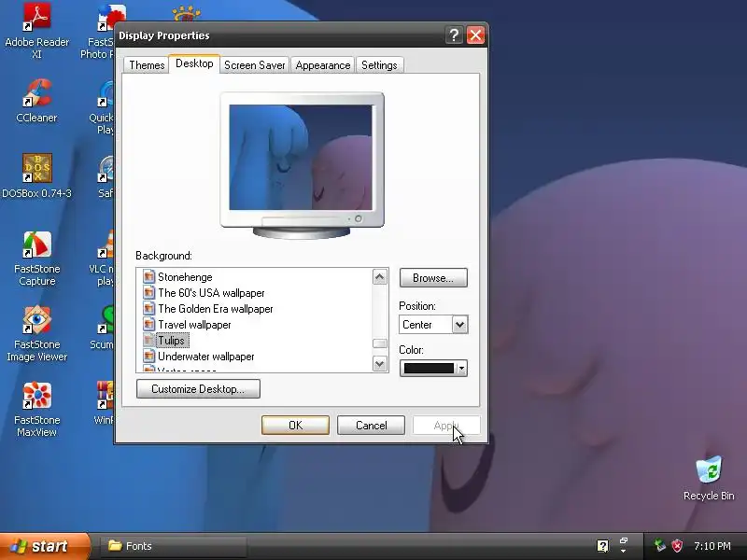747x560 pixels.
Task: Switch to the Themes tab
Action: coord(147,65)
